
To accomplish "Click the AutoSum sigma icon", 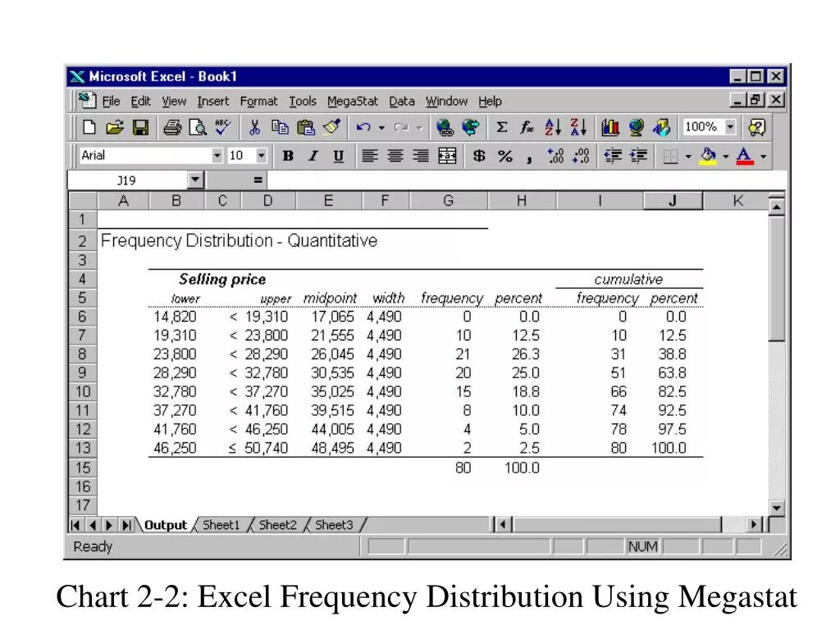I will coord(502,127).
